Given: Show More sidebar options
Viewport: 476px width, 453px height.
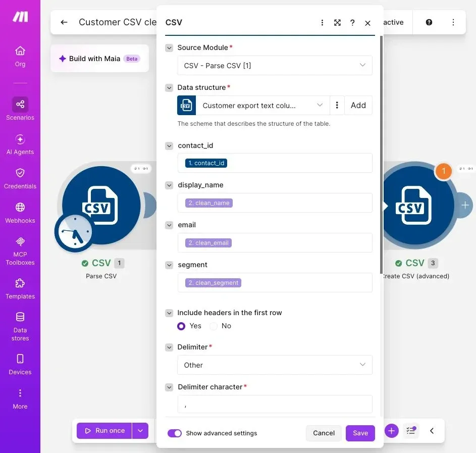Looking at the screenshot, I should pos(20,399).
